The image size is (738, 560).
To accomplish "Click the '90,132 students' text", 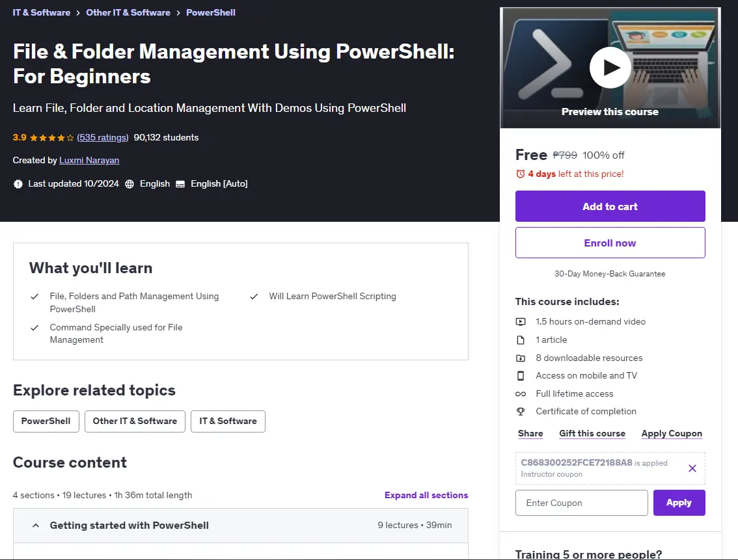I will point(166,137).
